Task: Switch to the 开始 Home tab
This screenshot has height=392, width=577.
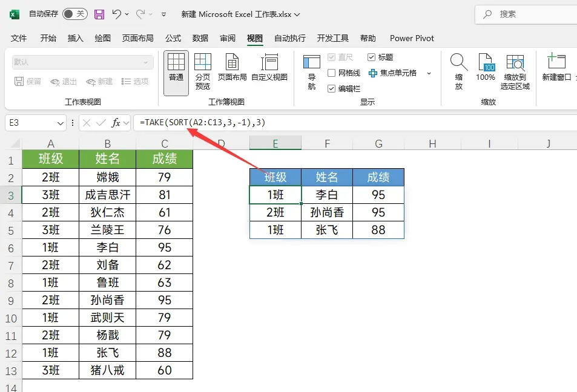Action: (48, 38)
